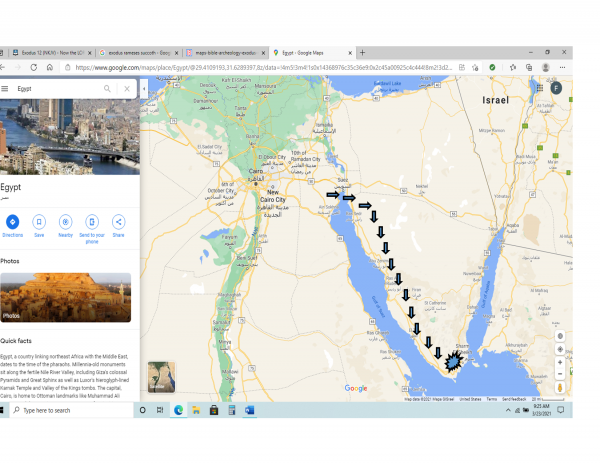Clear the Egypt search with the X

pos(127,89)
